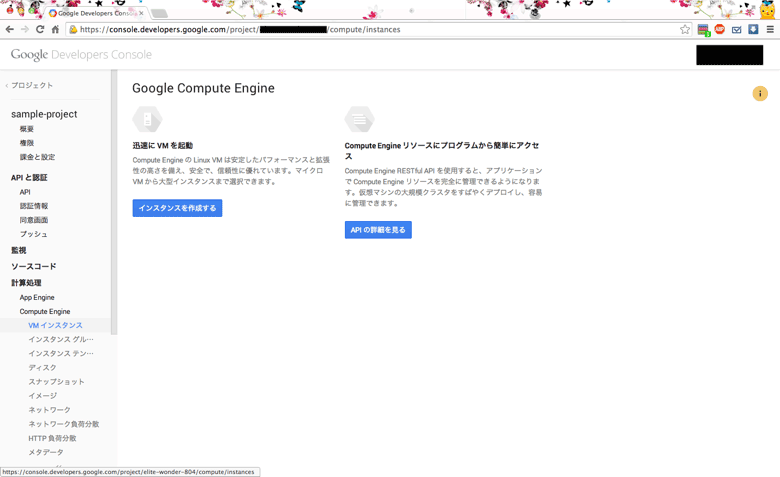Viewport: 780px width, 477px height.
Task: Select VM インスタンス in the sidebar
Action: point(55,325)
